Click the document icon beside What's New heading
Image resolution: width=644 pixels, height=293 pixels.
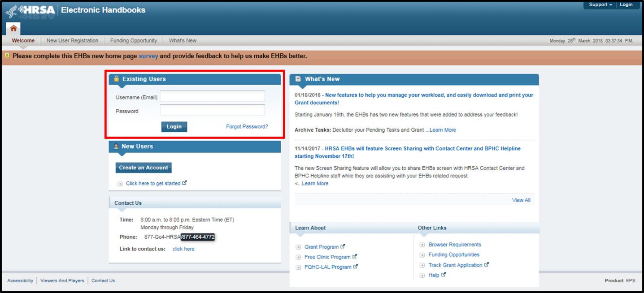[x=298, y=79]
